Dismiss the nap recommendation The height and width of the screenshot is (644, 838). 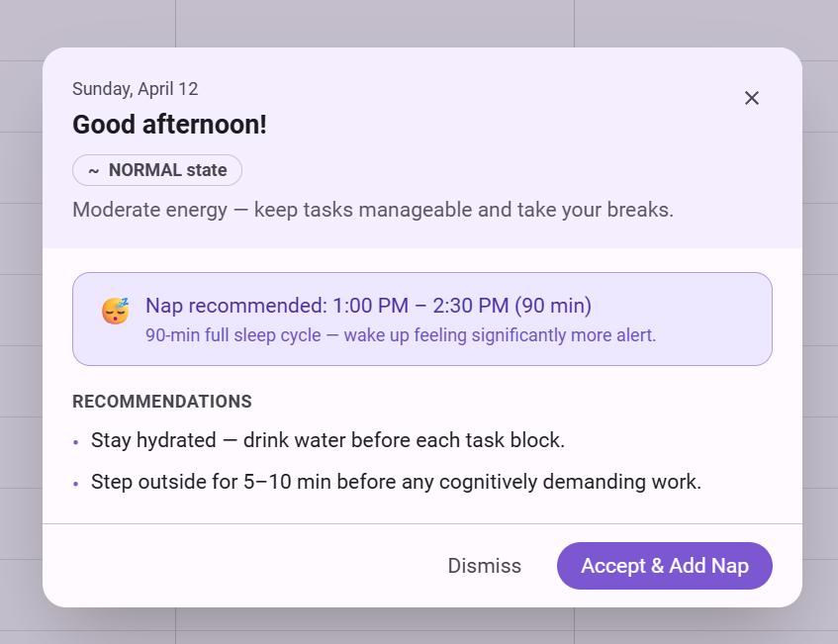(x=484, y=566)
